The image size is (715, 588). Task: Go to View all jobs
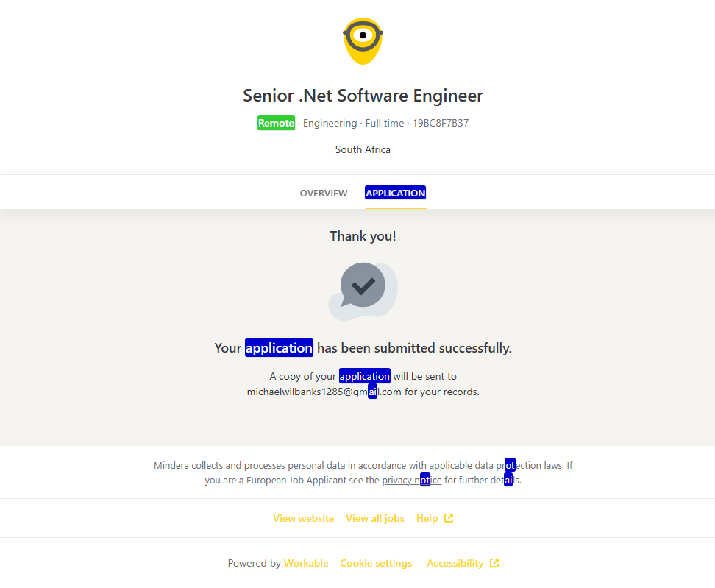pos(375,518)
